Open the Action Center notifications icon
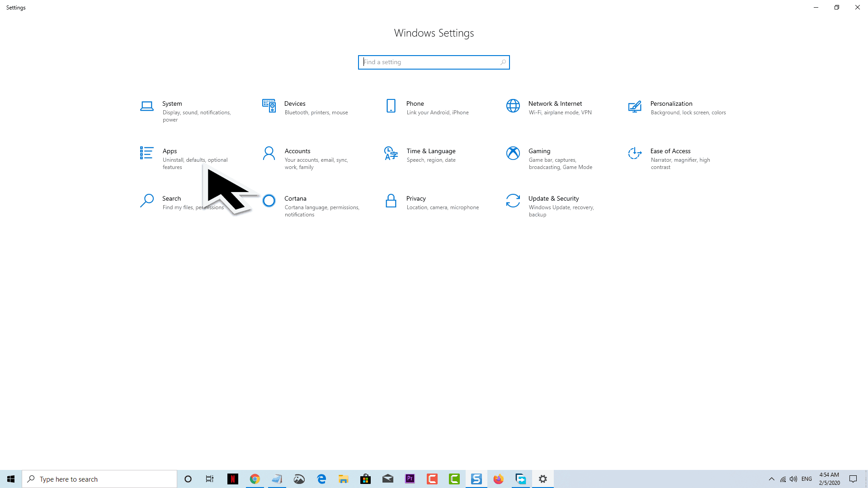This screenshot has width=868, height=488. click(853, 479)
